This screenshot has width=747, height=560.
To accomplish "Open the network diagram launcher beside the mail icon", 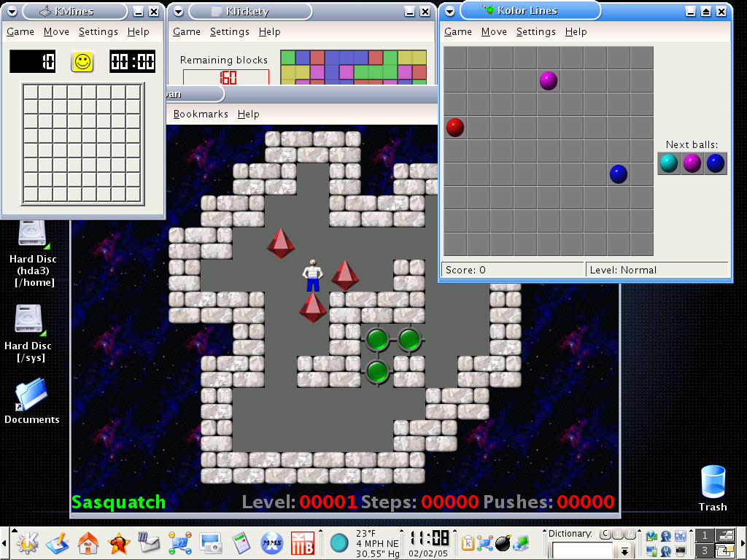I will pyautogui.click(x=180, y=542).
